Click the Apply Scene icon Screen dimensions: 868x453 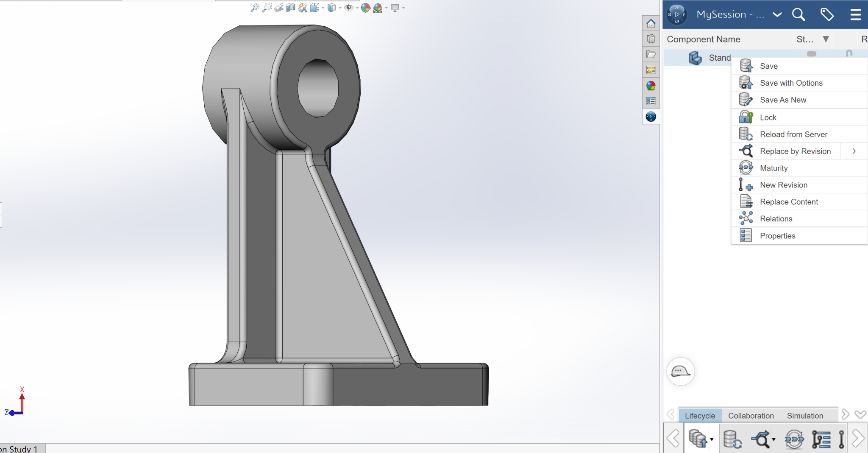click(378, 8)
